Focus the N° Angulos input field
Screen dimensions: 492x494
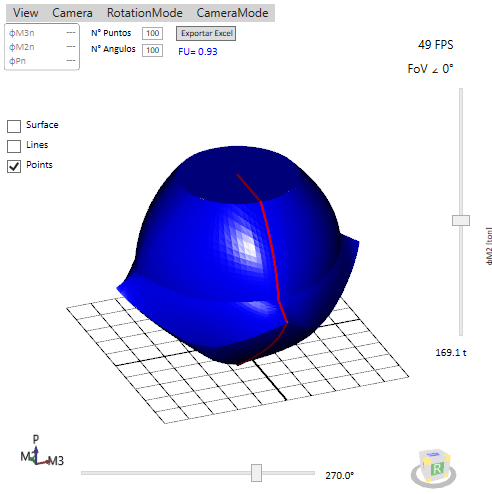[x=152, y=50]
